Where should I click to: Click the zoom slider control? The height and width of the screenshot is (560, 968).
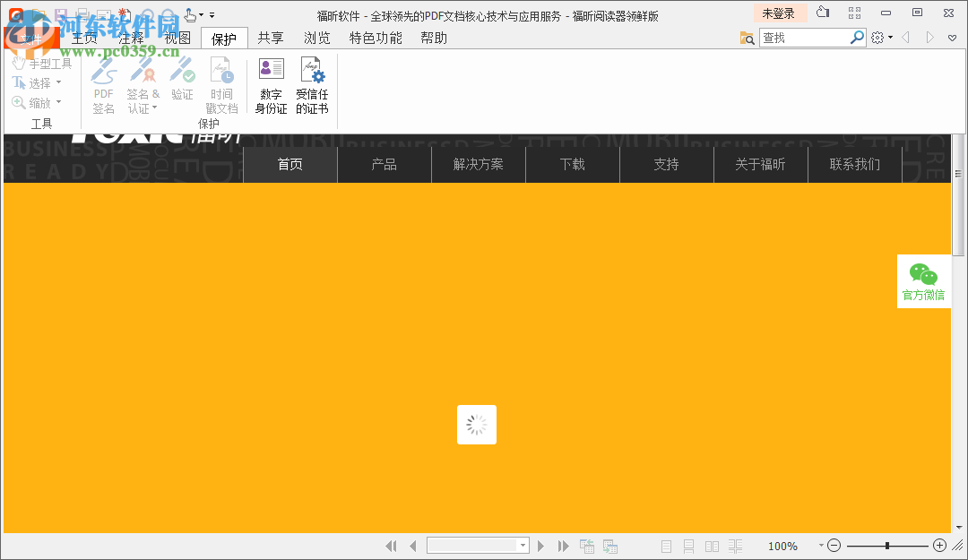[x=886, y=545]
